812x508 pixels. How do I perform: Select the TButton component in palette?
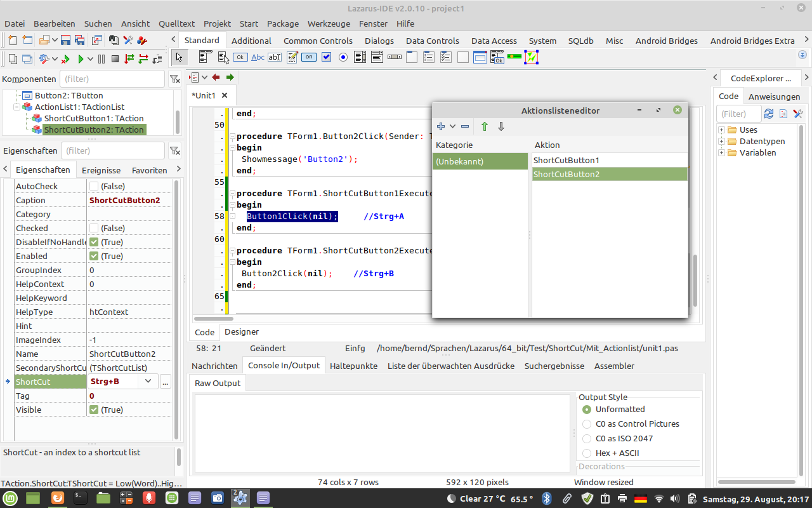[x=240, y=57]
